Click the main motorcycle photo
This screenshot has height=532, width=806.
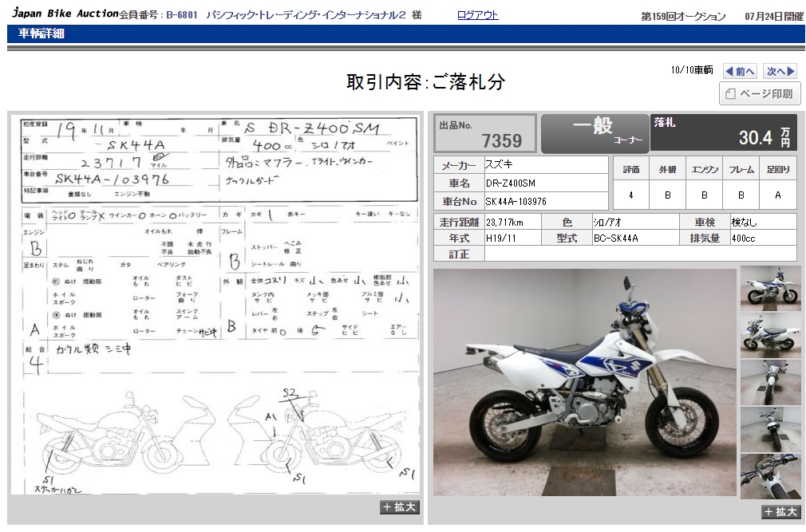(584, 383)
